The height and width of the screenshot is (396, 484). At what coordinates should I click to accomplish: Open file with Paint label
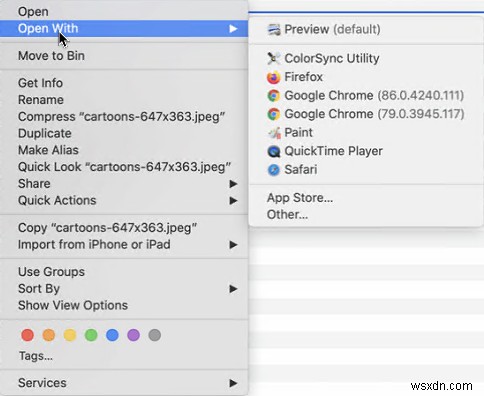[298, 133]
